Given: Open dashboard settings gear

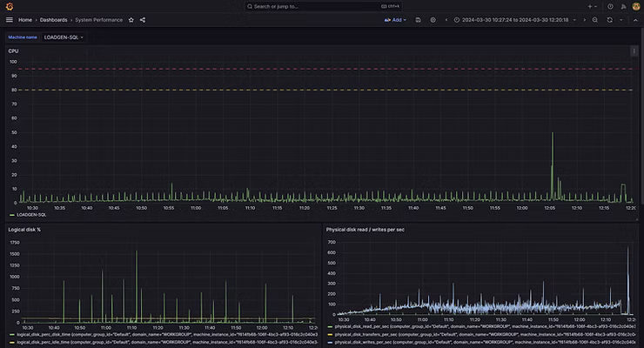Looking at the screenshot, I should coord(433,20).
